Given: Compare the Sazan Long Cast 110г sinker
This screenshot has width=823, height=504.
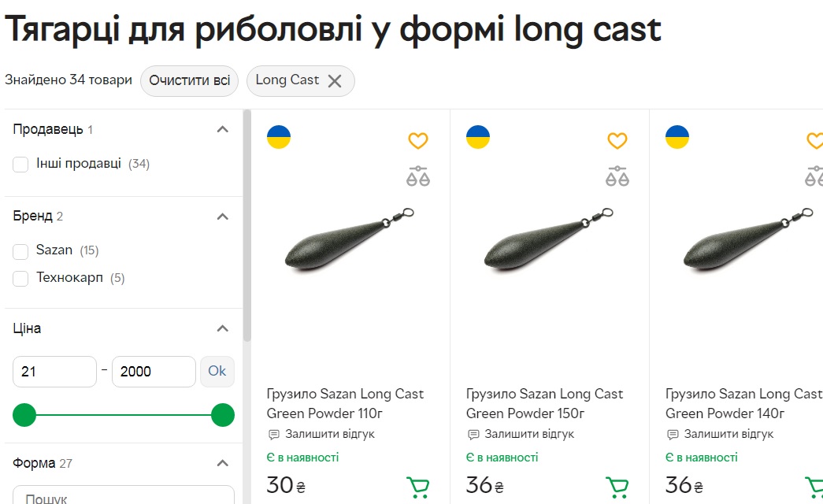Looking at the screenshot, I should coord(417,176).
